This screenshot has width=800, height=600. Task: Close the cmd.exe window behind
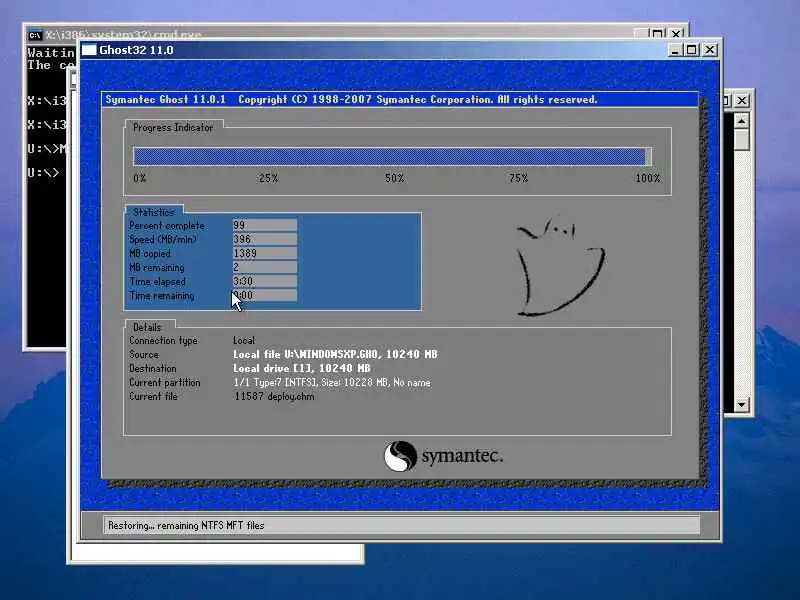[x=676, y=34]
